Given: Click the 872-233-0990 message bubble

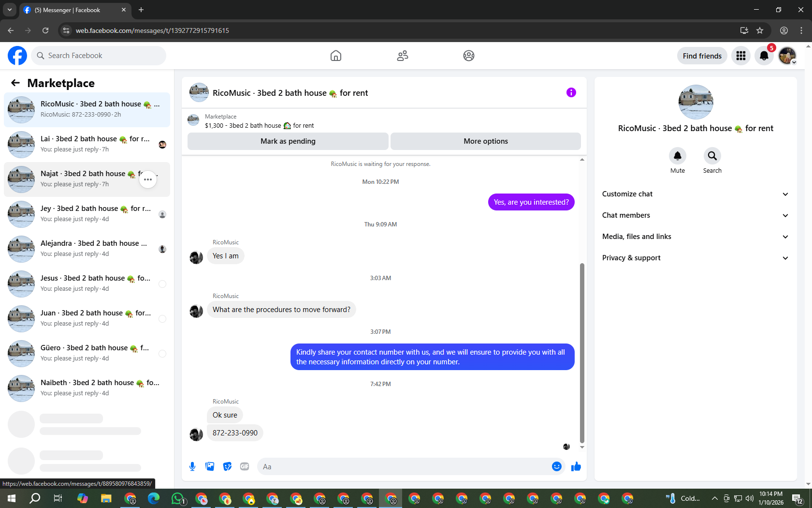Looking at the screenshot, I should (235, 433).
